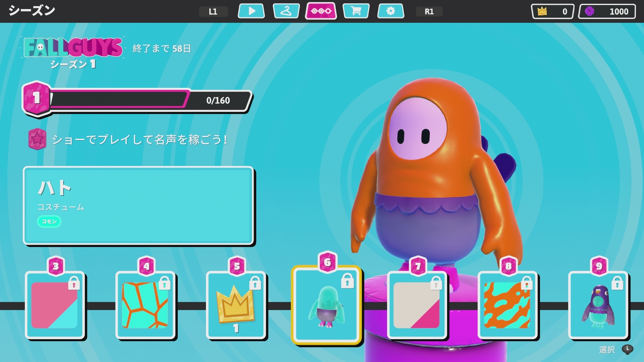Select level 5 gold crown reward
Image resolution: width=644 pixels, height=362 pixels.
[x=236, y=305]
